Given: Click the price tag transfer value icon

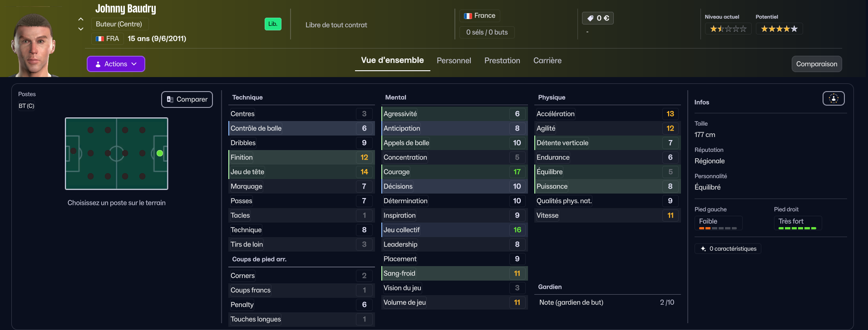Looking at the screenshot, I should click(x=590, y=18).
